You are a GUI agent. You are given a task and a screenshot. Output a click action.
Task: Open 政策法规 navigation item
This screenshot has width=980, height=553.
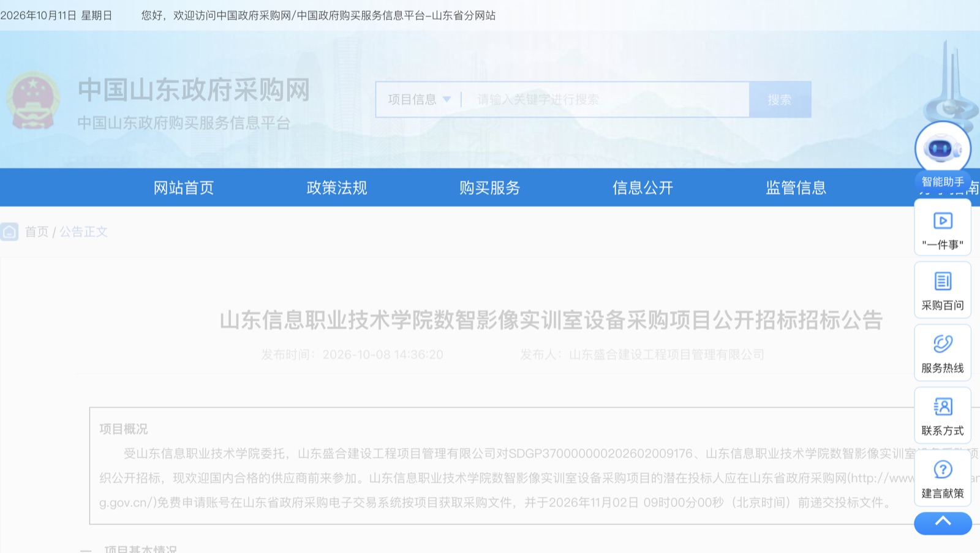click(x=337, y=187)
